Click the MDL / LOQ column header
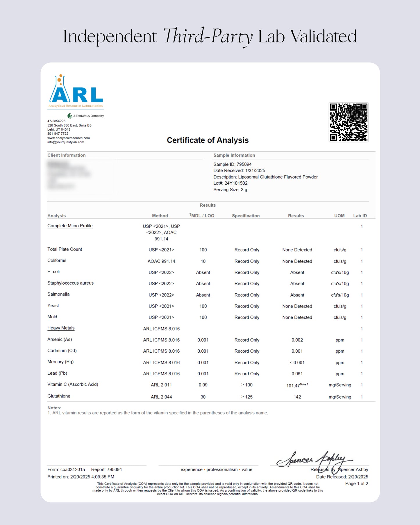This screenshot has height=525, width=420. point(202,216)
